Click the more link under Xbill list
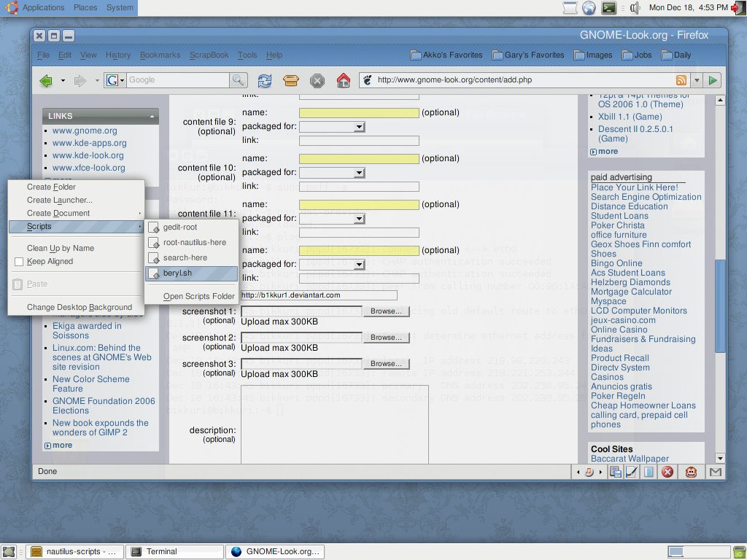Viewport: 747px width, 560px height. coord(608,152)
